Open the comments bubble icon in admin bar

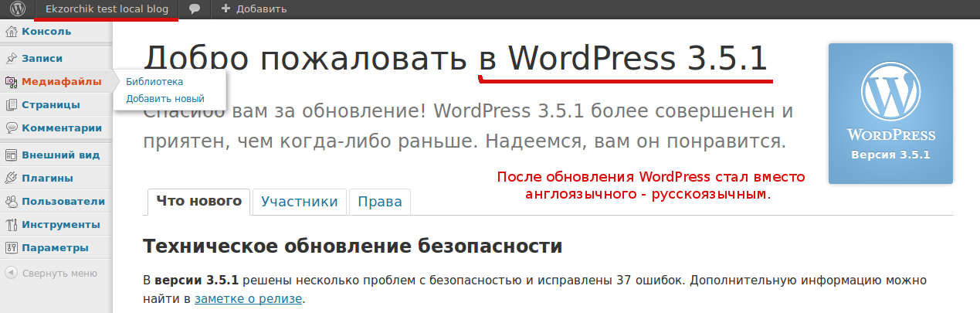(195, 9)
